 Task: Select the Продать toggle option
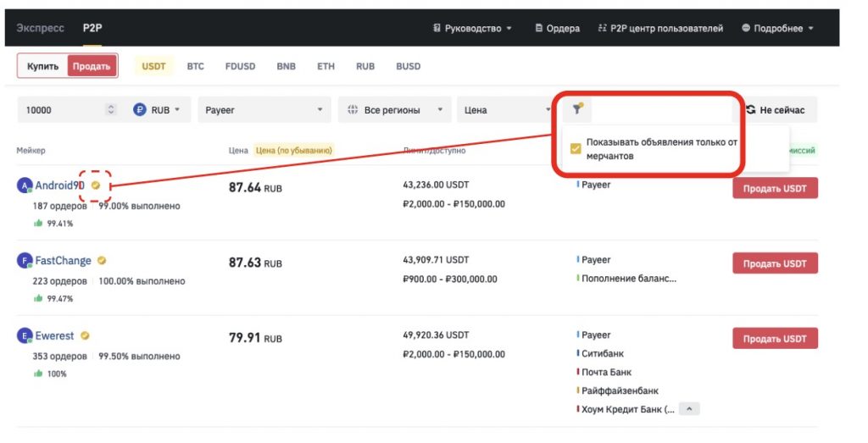click(92, 66)
